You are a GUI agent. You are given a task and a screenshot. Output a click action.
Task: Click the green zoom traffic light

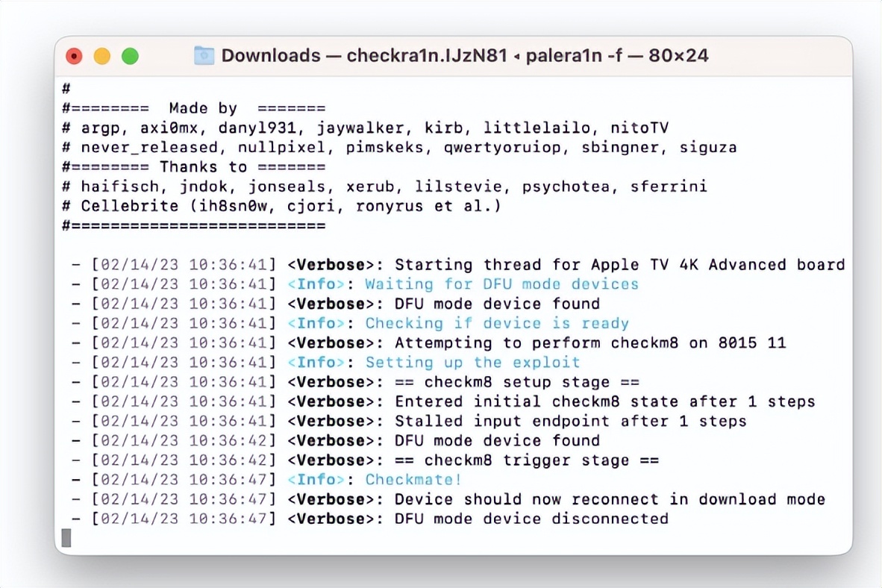[130, 55]
